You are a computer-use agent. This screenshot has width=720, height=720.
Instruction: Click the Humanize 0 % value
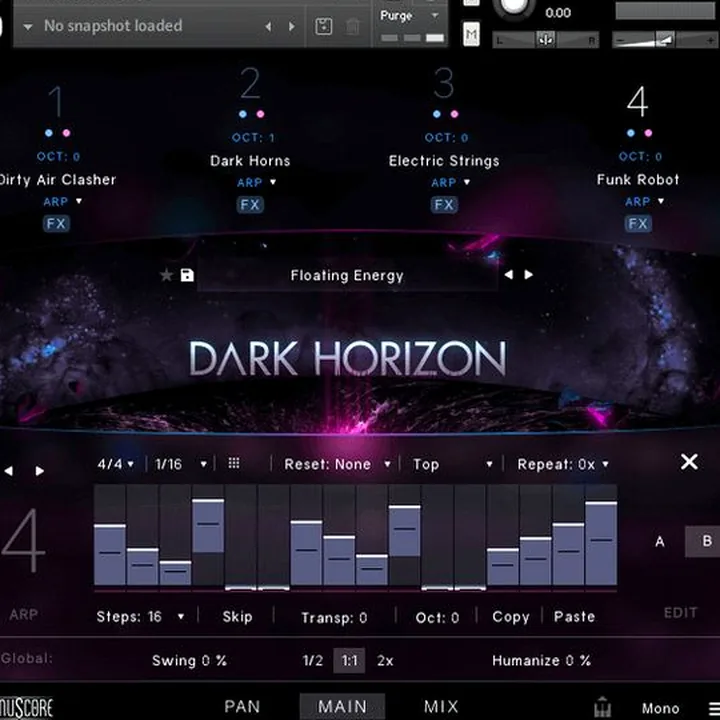(541, 661)
